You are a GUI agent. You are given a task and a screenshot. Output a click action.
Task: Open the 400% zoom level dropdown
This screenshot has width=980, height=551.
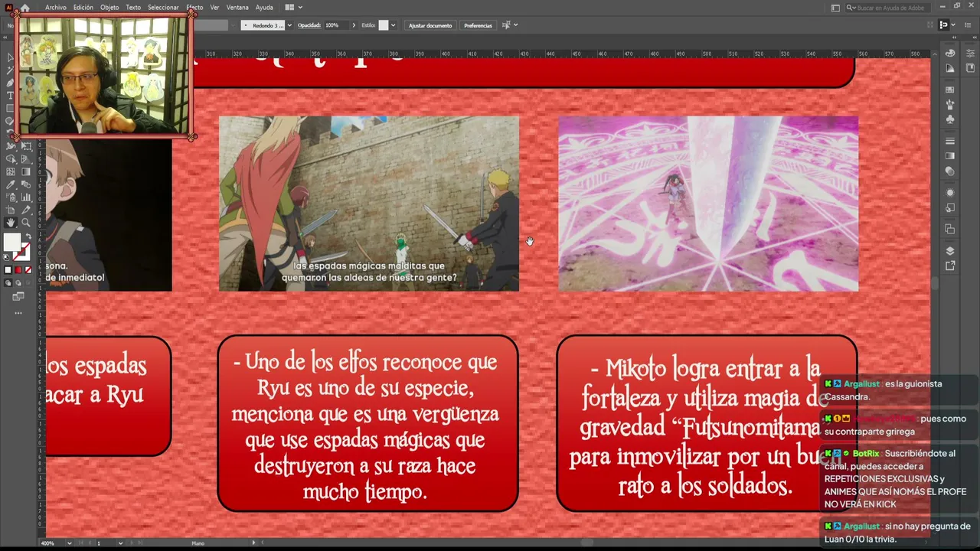[x=70, y=543]
